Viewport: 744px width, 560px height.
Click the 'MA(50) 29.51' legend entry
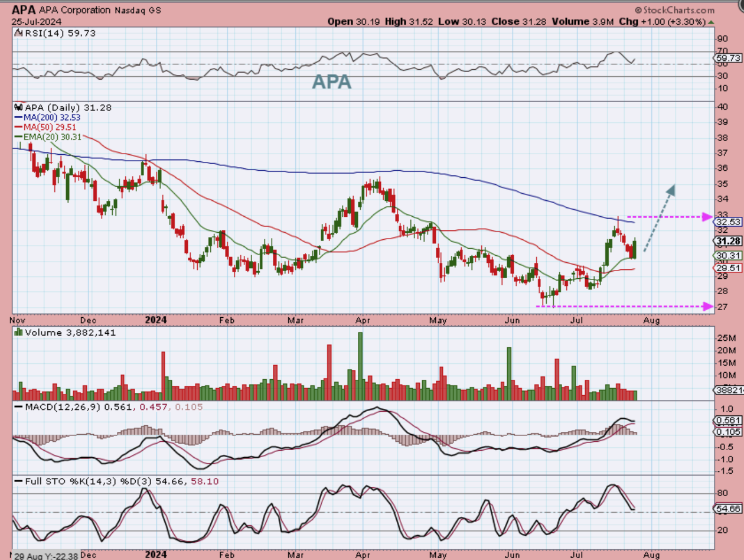(x=50, y=127)
